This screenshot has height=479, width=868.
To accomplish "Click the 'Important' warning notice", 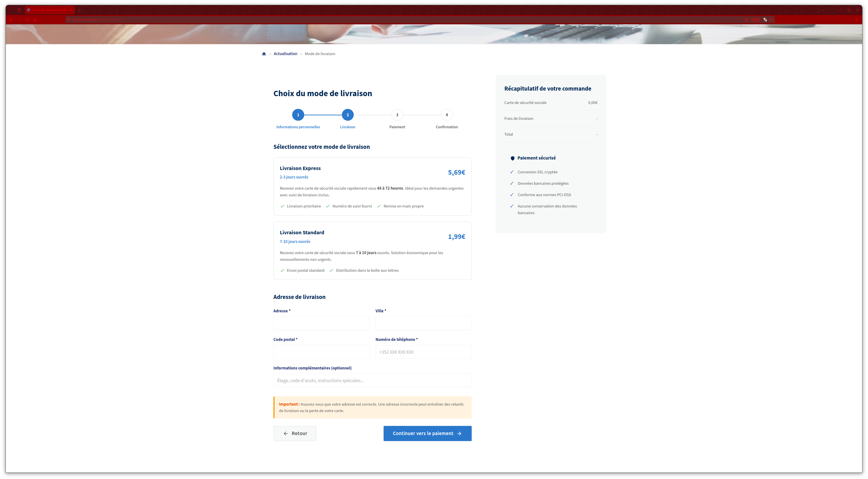I will pos(372,408).
